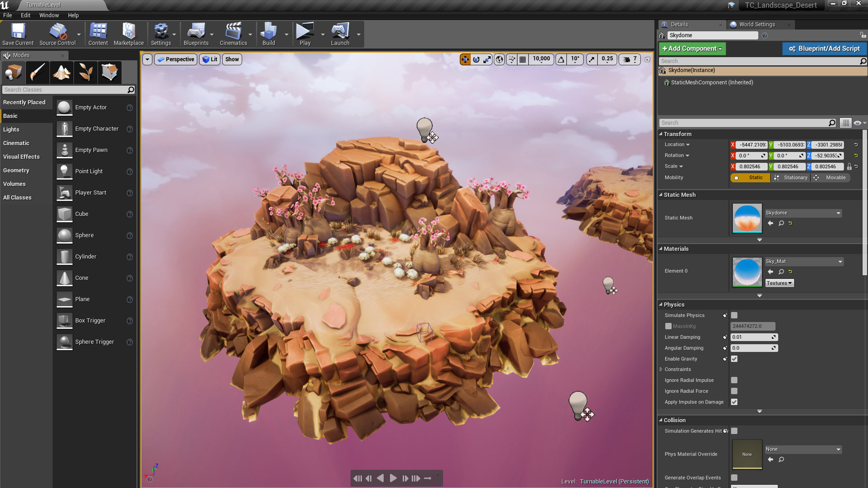868x488 pixels.
Task: Toggle world/local coordinate globe icon
Action: pos(499,59)
